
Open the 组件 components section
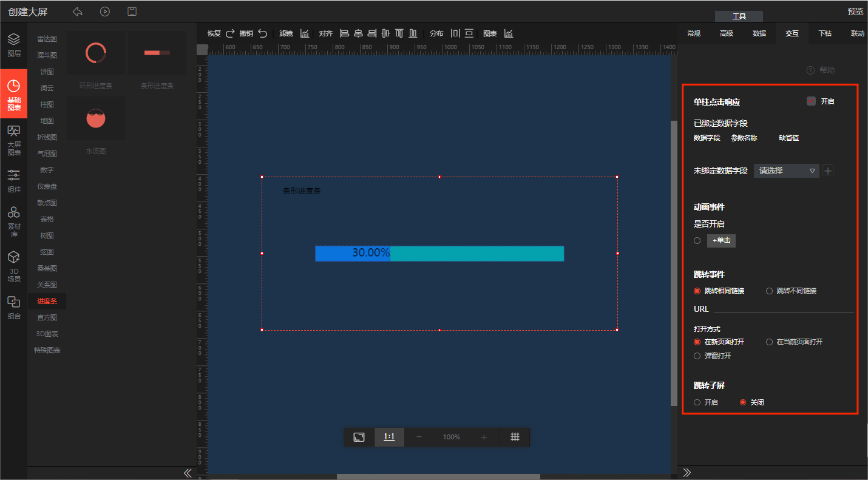click(13, 181)
